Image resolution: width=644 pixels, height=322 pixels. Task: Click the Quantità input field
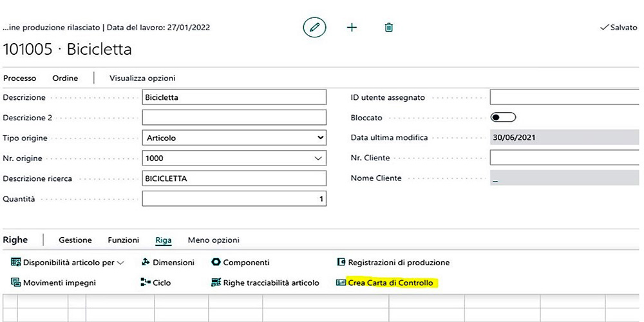coord(234,199)
